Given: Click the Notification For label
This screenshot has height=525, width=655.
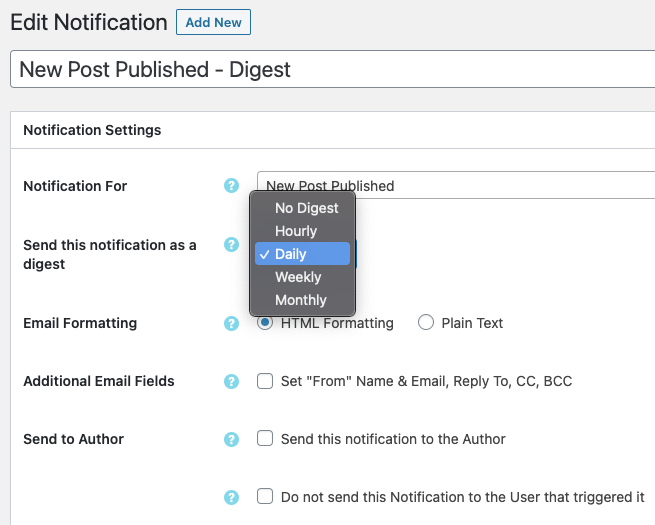Looking at the screenshot, I should 75,186.
